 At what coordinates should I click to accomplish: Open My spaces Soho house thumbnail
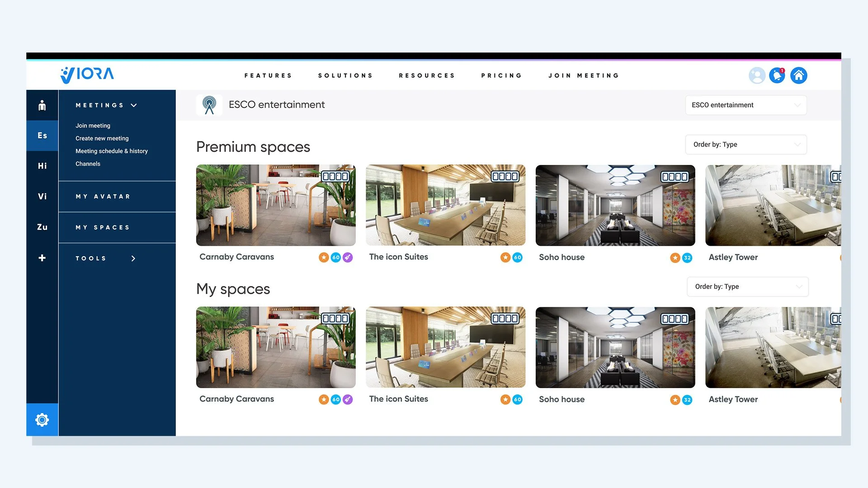pos(615,348)
